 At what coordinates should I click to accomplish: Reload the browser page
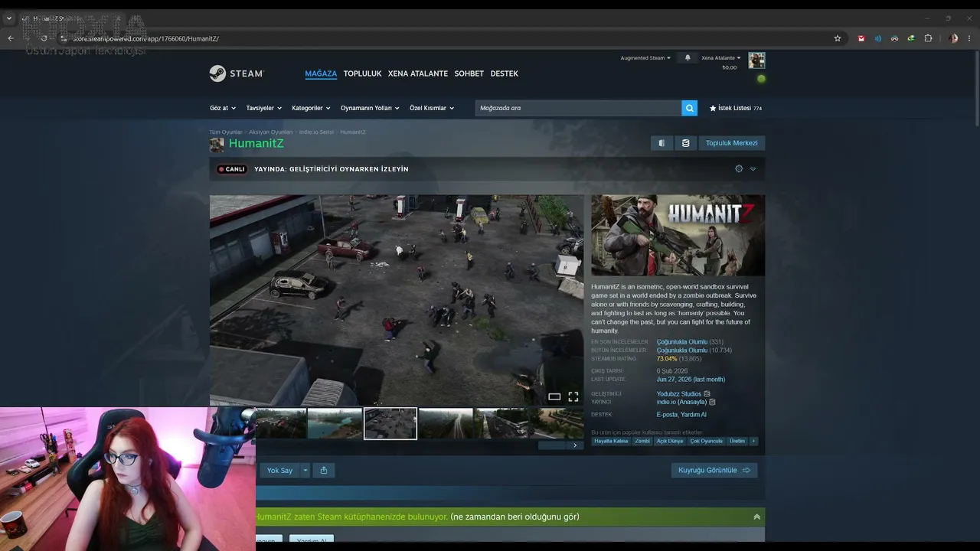(44, 38)
